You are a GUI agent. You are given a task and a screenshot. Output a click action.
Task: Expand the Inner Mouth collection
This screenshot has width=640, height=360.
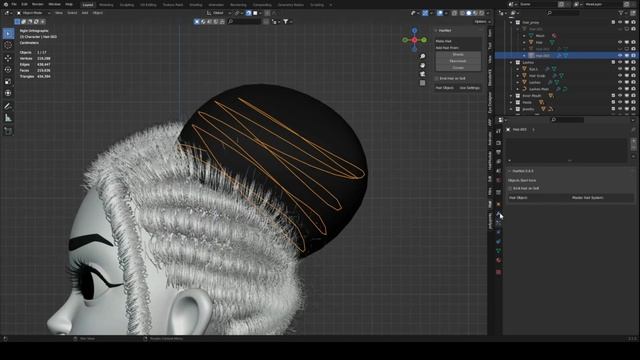click(x=511, y=96)
